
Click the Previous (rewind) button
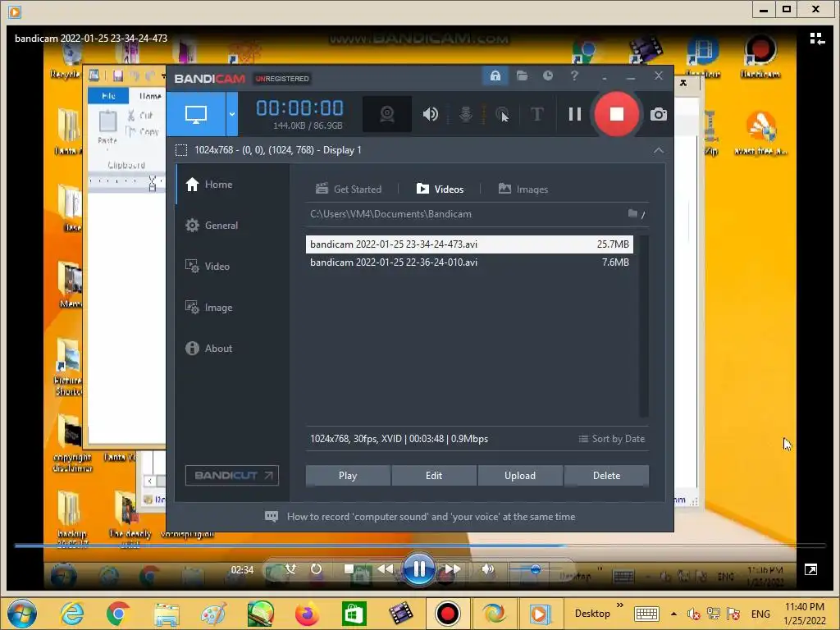(386, 569)
